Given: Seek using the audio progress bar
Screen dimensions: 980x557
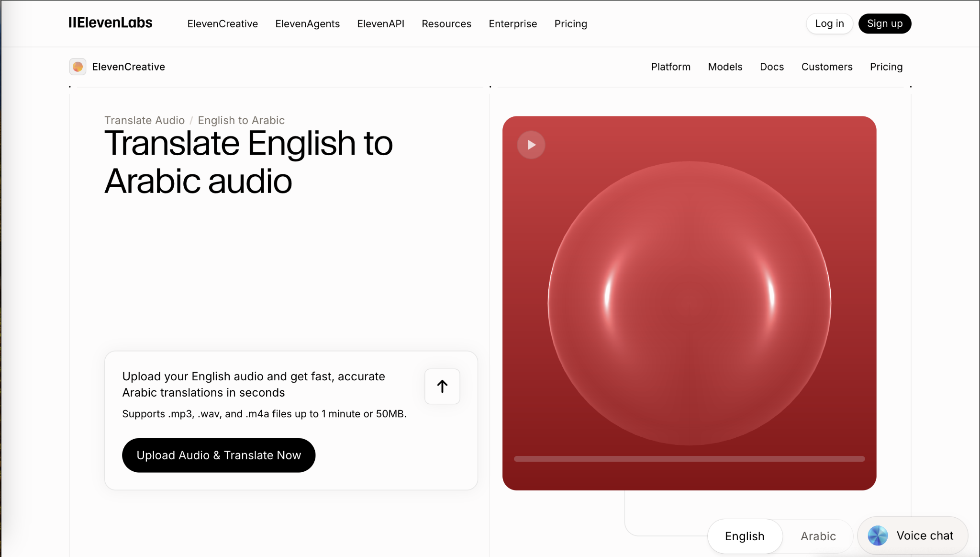Looking at the screenshot, I should [x=689, y=459].
